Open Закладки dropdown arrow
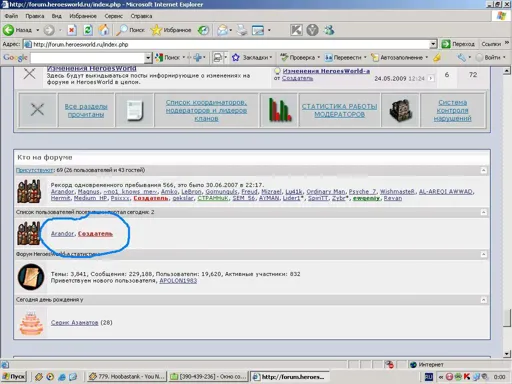The height and width of the screenshot is (384, 512). (x=271, y=57)
